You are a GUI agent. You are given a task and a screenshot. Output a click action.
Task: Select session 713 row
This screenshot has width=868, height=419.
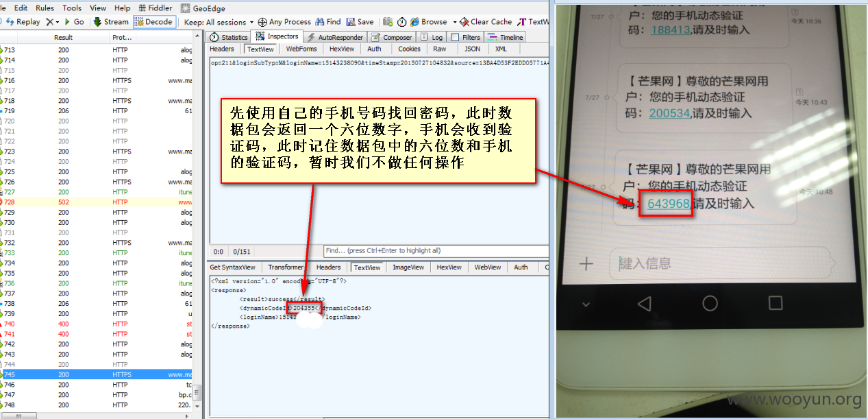pos(97,50)
